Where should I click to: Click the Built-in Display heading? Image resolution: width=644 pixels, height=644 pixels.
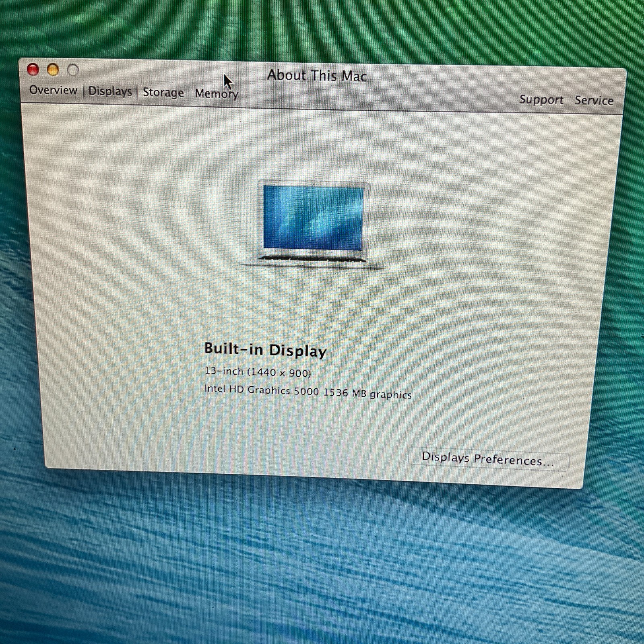point(265,350)
